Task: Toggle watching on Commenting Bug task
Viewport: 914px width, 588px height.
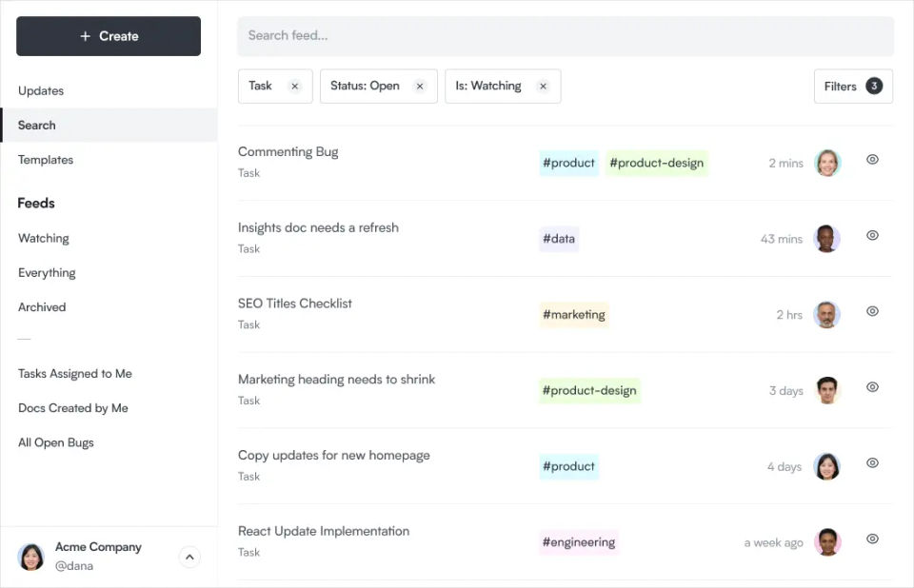Action: pyautogui.click(x=872, y=160)
